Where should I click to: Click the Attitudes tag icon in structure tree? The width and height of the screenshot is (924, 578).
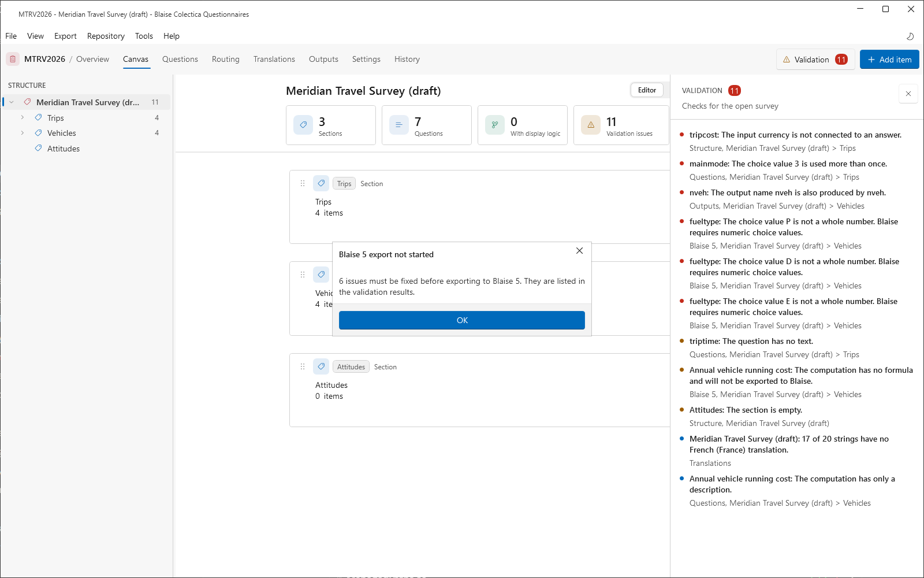(x=38, y=149)
